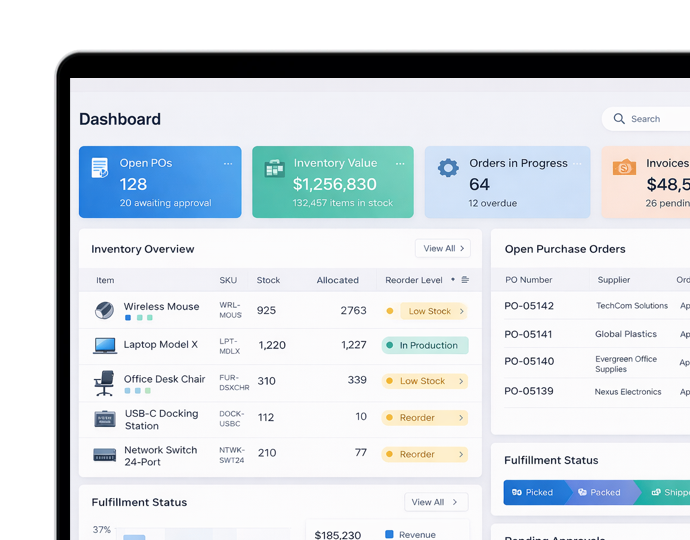Click View All in the lower Fulfillment Status panel
Image resolution: width=690 pixels, height=540 pixels.
click(x=436, y=502)
